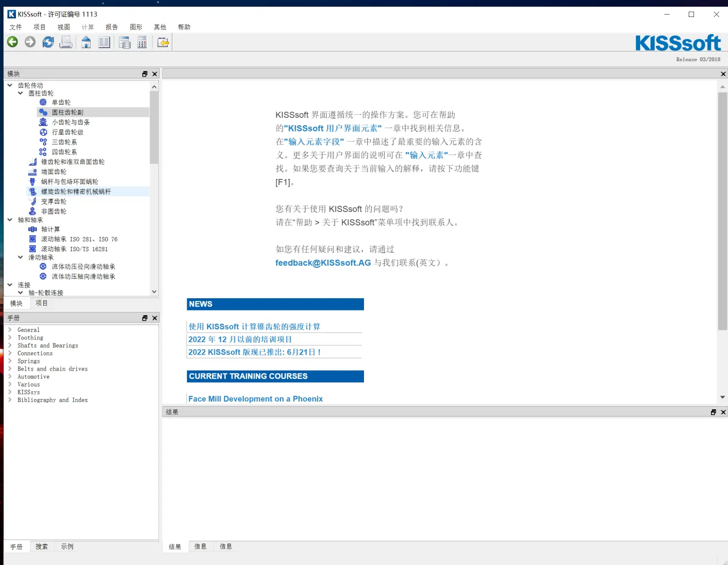The width and height of the screenshot is (728, 565).
Task: Click the 端面齿轮 icon
Action: [33, 172]
